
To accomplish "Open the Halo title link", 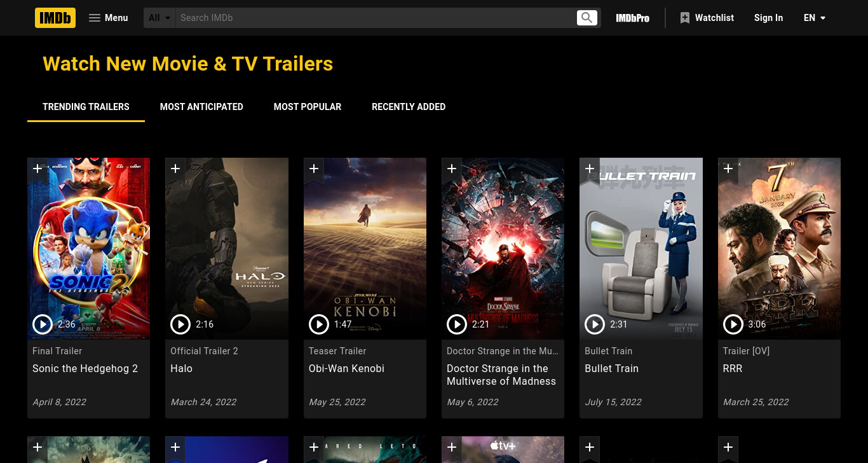I will (x=181, y=369).
